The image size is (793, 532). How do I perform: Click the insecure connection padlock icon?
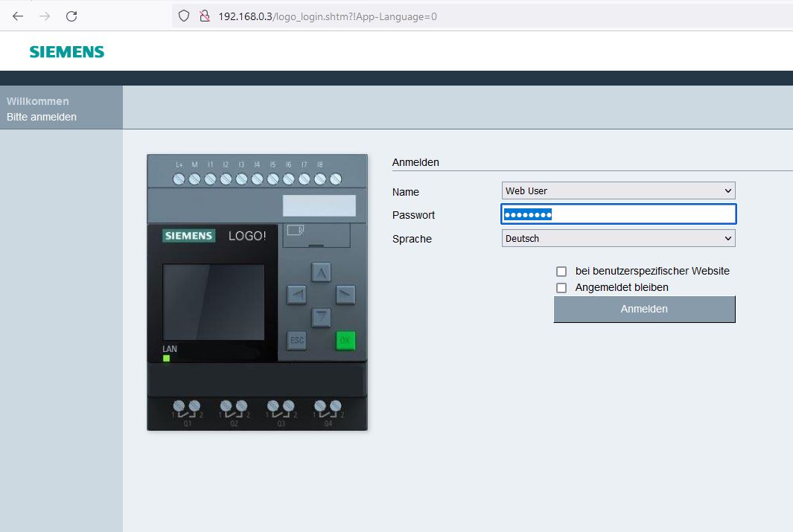[x=204, y=16]
